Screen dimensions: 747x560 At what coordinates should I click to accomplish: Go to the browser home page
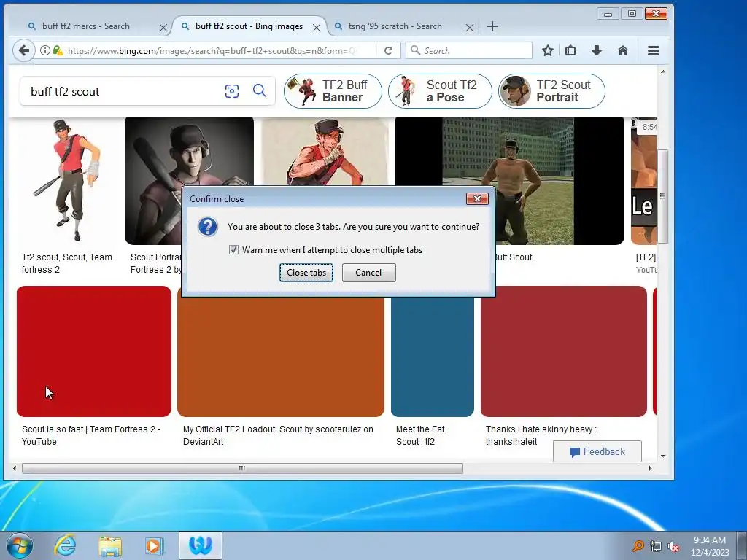[x=623, y=50]
